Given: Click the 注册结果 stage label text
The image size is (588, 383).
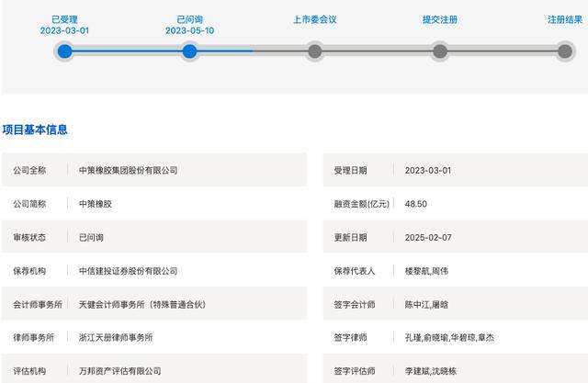Looking at the screenshot, I should click(565, 19).
